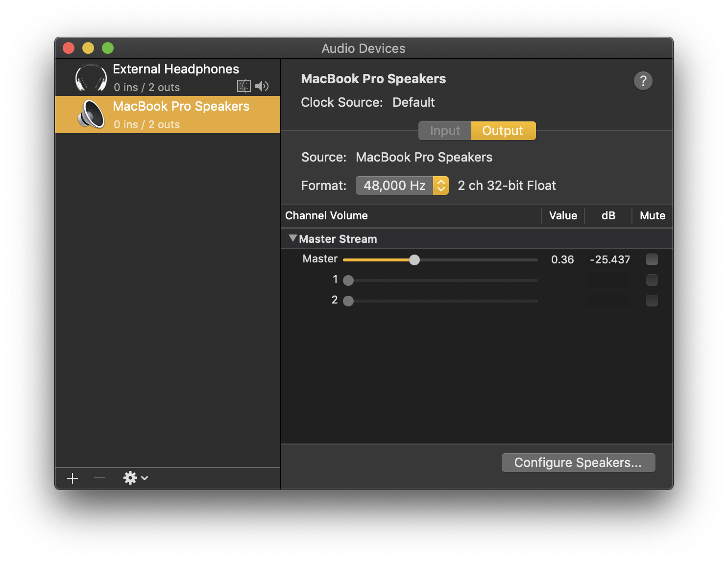Select External Headphones in the device list
728x562 pixels.
point(168,77)
